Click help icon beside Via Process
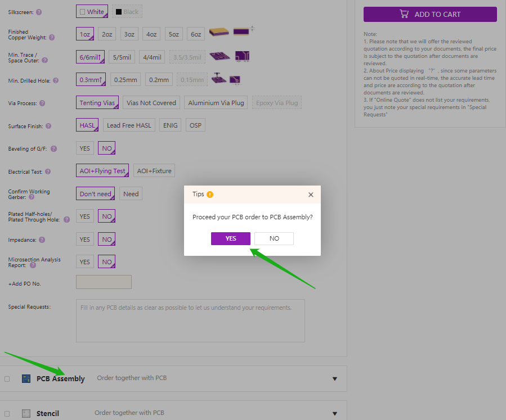Image resolution: width=506 pixels, height=420 pixels. pos(42,103)
